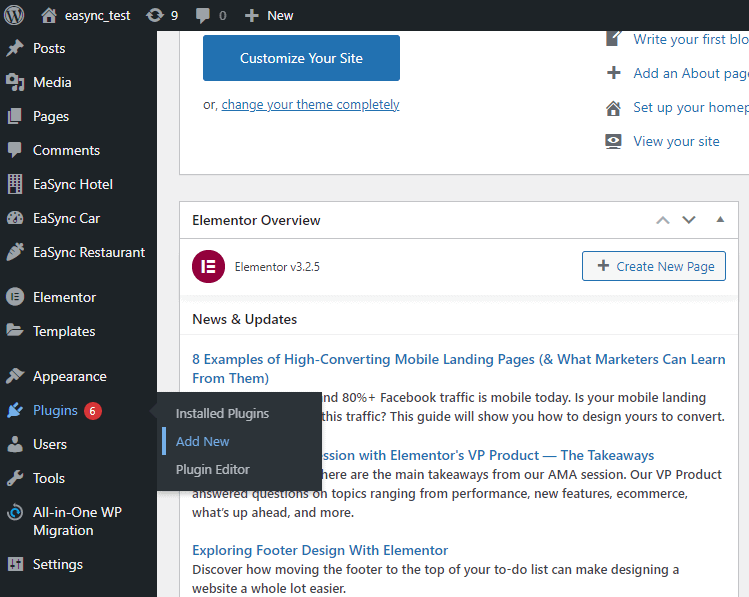Viewport: 749px width, 597px height.
Task: Click the Elementor Overview widget title
Action: pos(256,220)
